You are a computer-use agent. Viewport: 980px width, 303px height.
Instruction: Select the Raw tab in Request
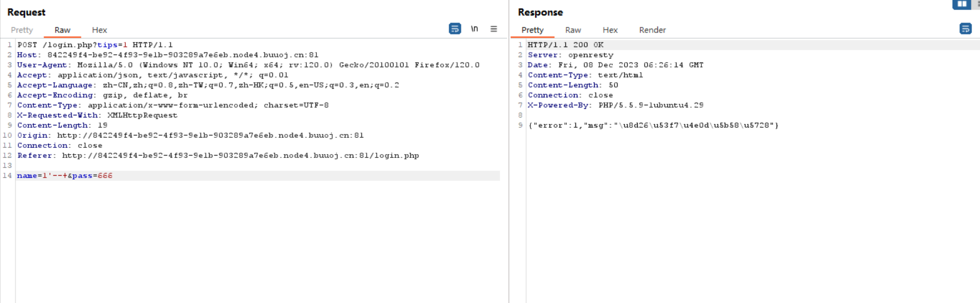click(62, 30)
